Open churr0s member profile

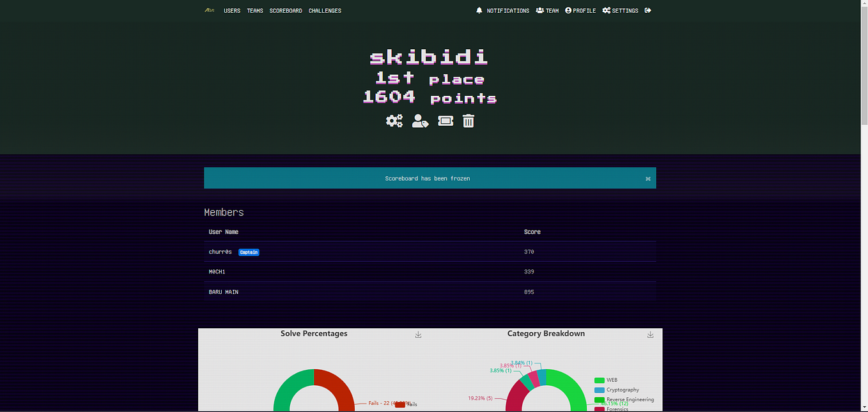pos(220,252)
